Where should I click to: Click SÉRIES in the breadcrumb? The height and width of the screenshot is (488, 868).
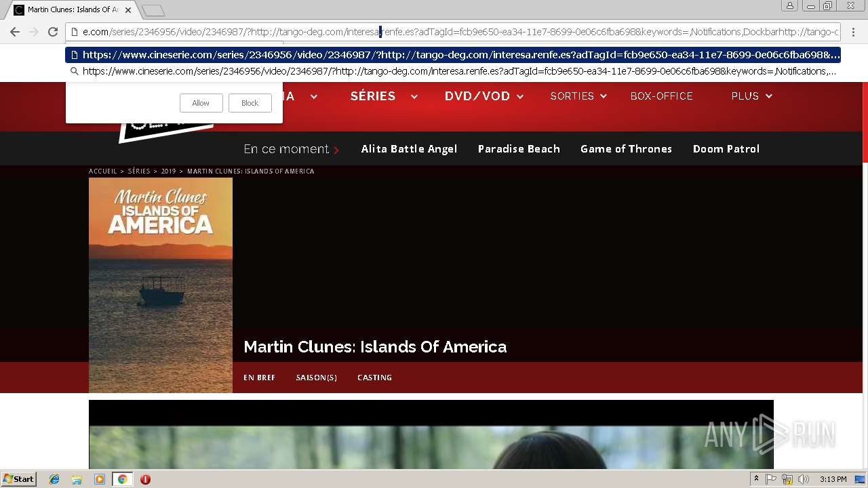pyautogui.click(x=139, y=171)
